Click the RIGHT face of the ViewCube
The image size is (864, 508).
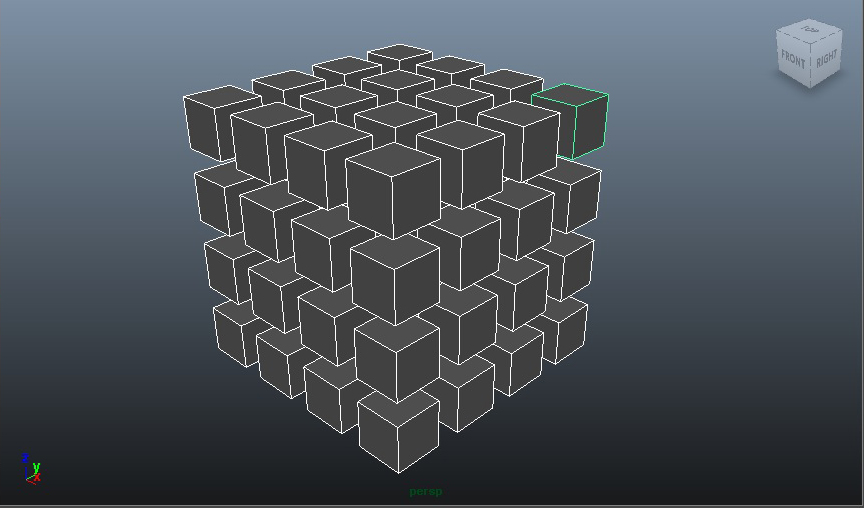pos(826,58)
